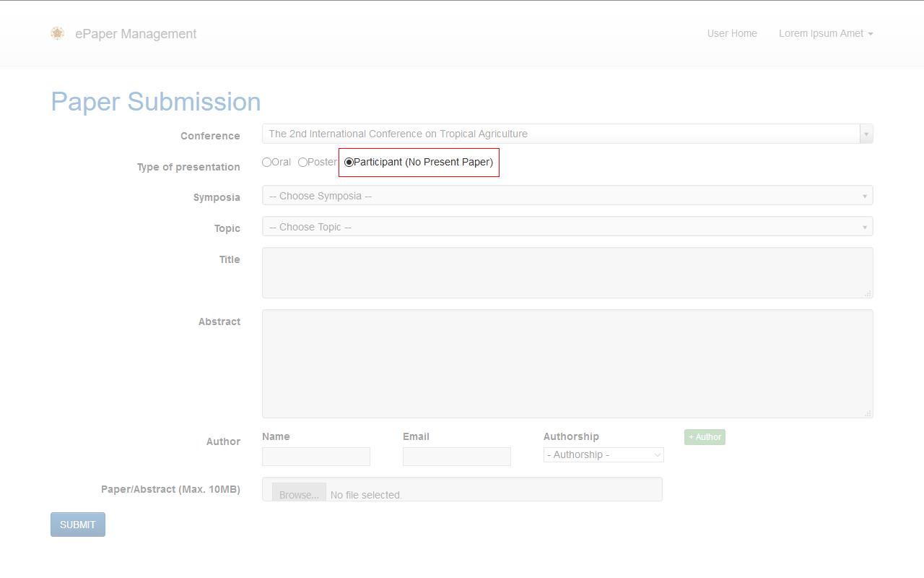Image resolution: width=924 pixels, height=578 pixels.
Task: Open the Lorem Ipsum Amet user menu
Action: (826, 33)
